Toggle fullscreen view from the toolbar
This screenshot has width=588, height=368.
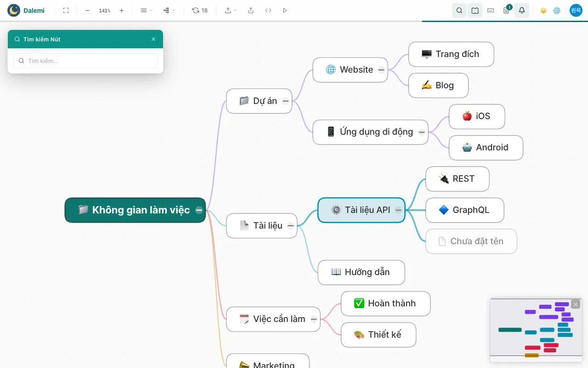(x=66, y=10)
